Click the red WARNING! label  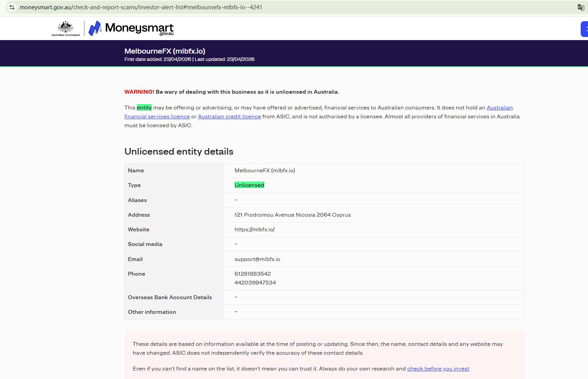click(x=139, y=92)
